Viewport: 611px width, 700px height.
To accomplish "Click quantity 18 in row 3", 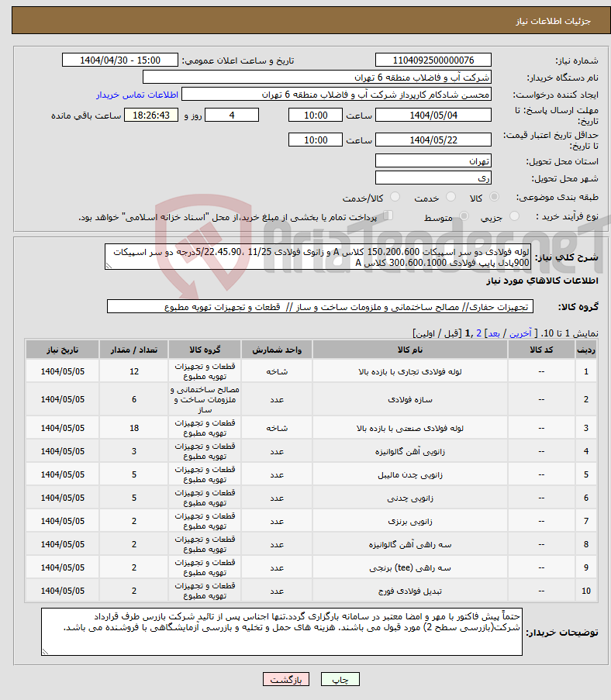I will tap(134, 428).
